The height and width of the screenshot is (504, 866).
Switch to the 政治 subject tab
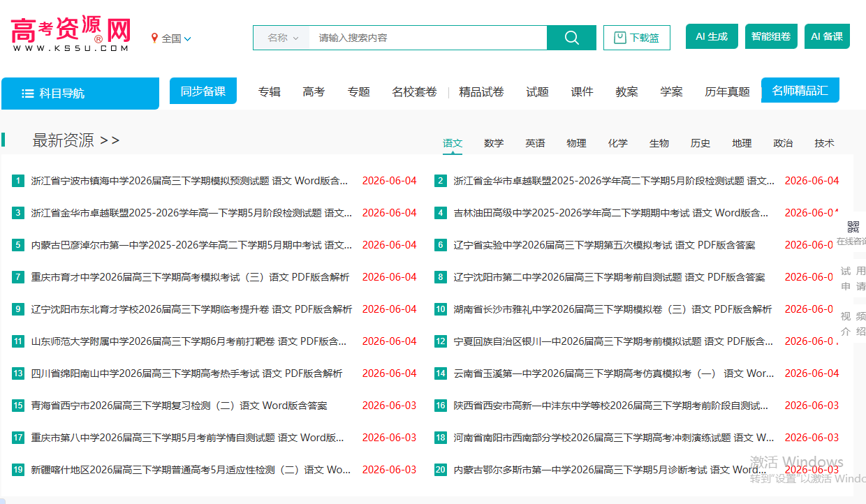[783, 143]
